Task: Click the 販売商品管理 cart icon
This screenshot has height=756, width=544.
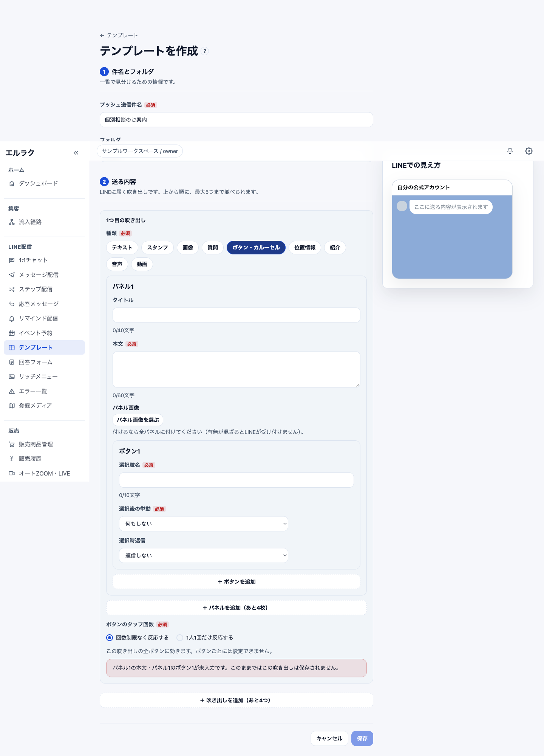Action: tap(12, 444)
